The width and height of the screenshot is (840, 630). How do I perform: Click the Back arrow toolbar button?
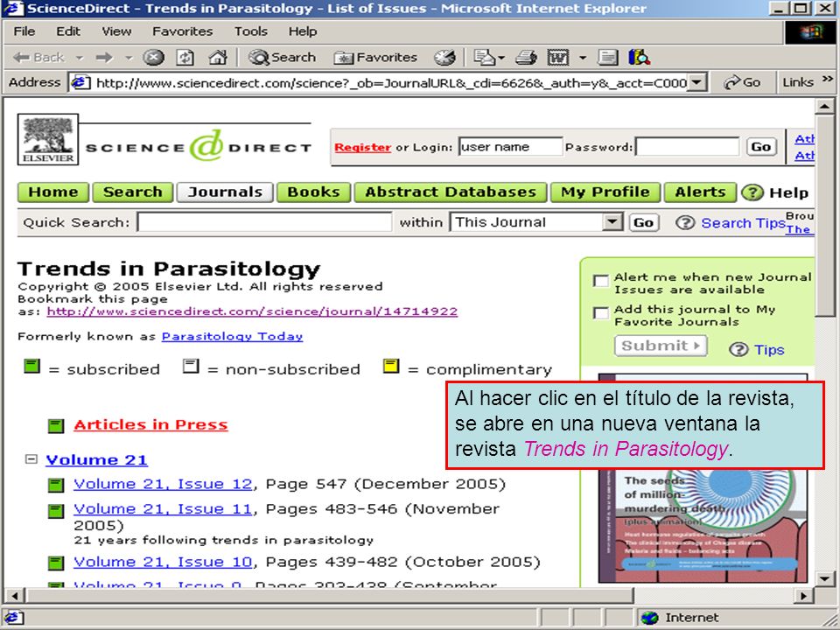38,58
